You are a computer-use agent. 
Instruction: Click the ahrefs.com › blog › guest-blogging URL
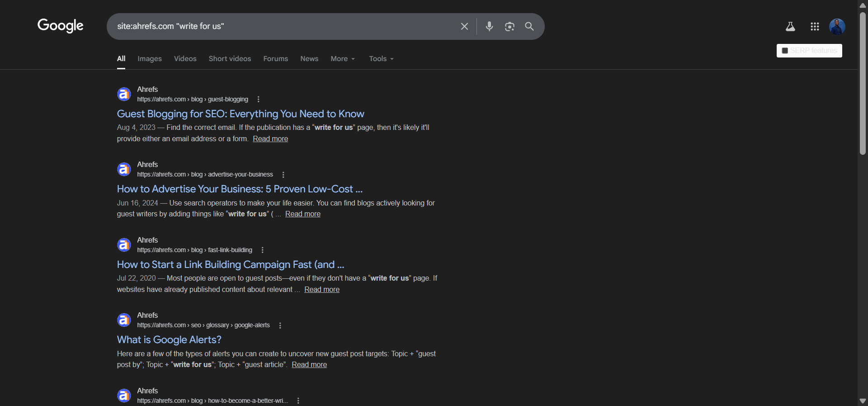(x=193, y=100)
